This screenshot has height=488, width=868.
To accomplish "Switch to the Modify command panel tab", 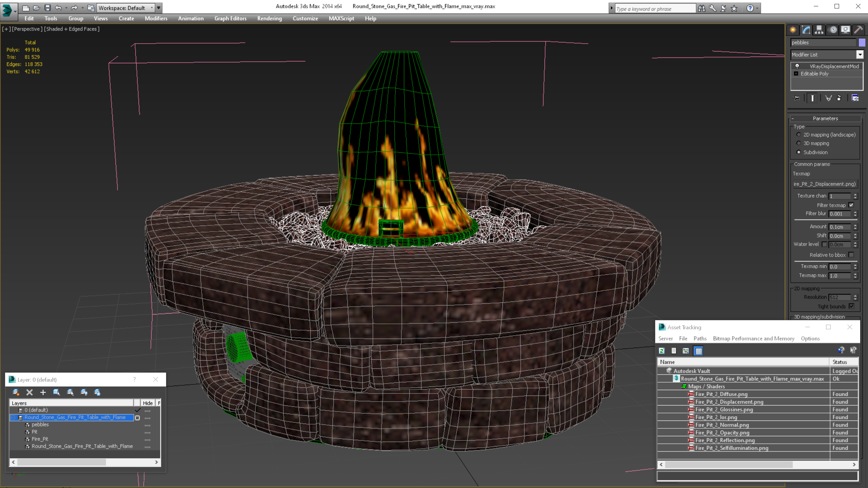I will click(x=806, y=30).
